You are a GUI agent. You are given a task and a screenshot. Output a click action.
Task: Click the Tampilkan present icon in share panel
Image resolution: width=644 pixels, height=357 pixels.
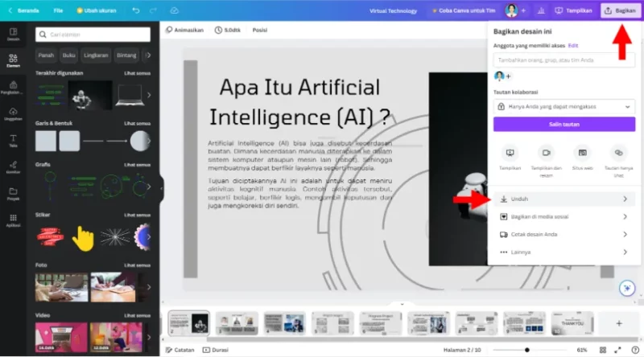coord(510,153)
